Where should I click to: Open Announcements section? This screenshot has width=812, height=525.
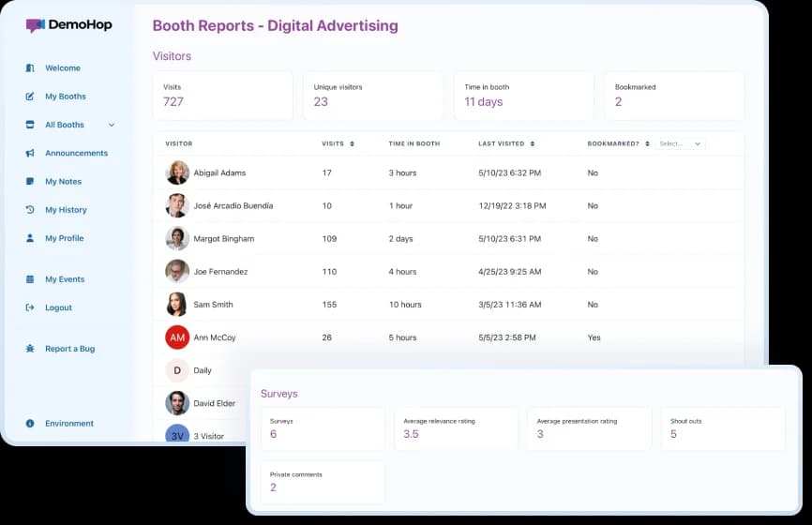click(x=76, y=153)
